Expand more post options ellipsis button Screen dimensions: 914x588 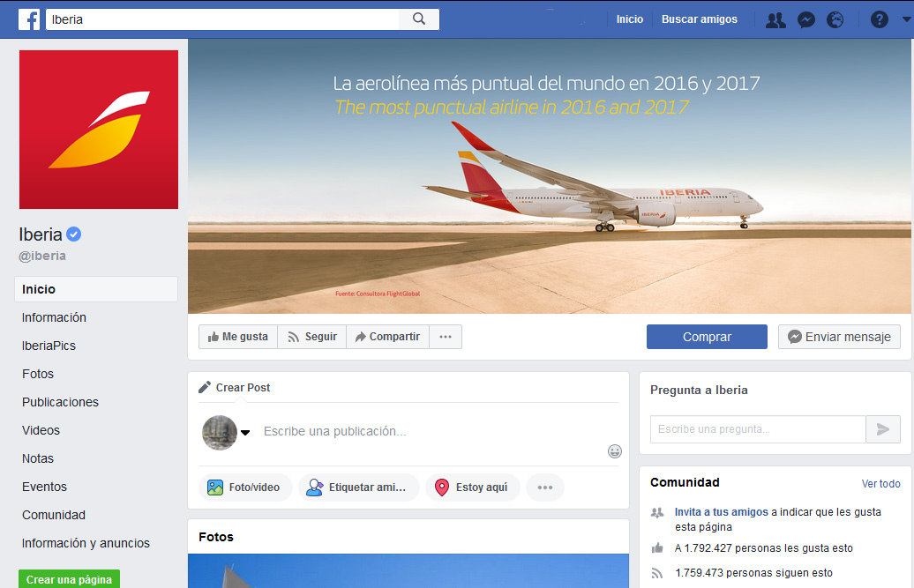click(545, 488)
